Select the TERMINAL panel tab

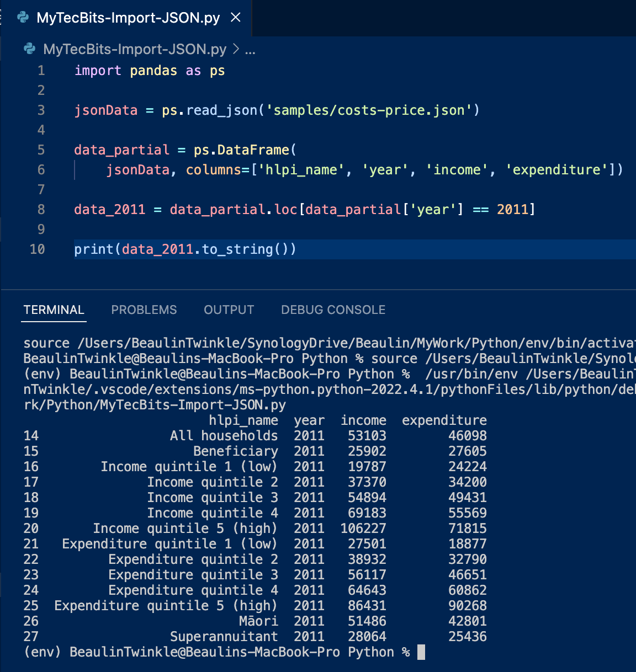coord(54,310)
